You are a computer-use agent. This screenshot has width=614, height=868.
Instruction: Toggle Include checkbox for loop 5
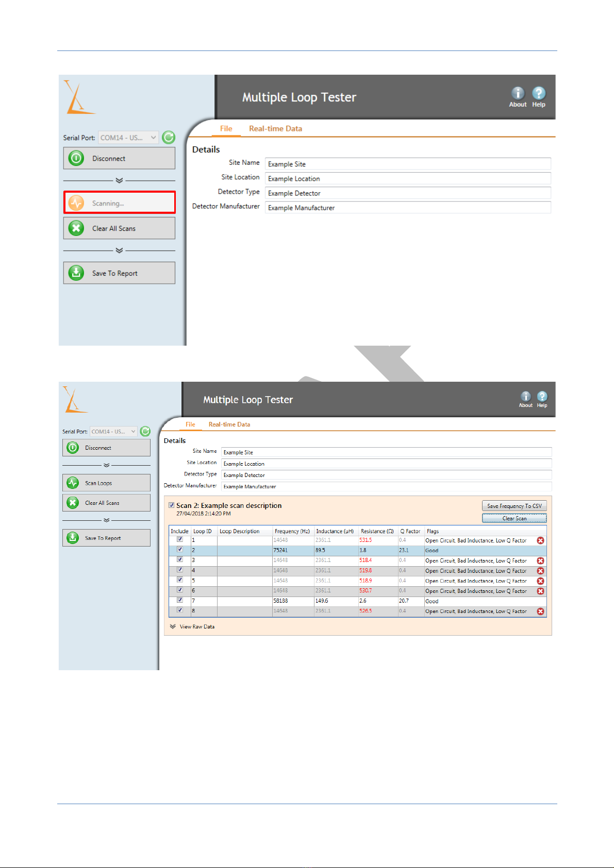pyautogui.click(x=180, y=580)
